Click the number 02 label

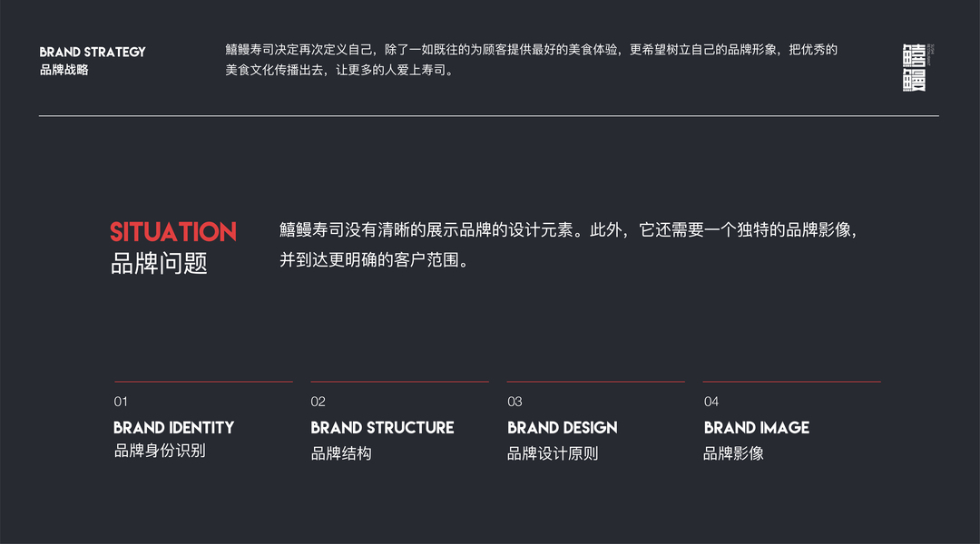pos(318,402)
